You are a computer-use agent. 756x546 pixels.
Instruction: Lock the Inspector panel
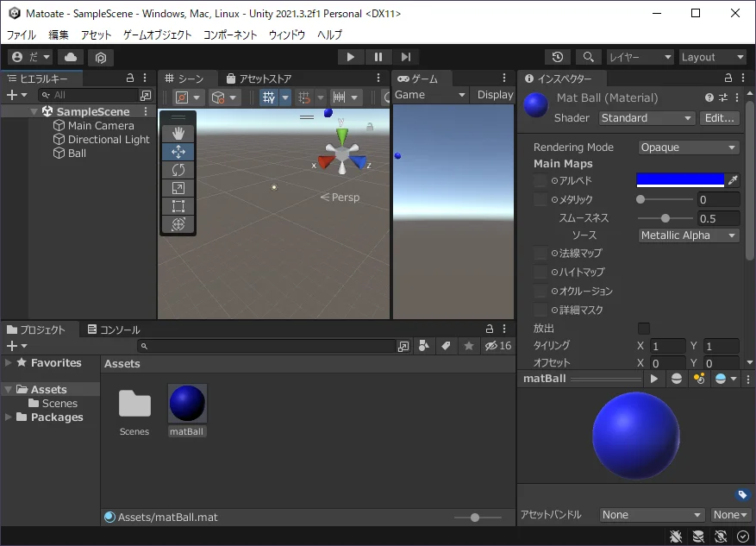click(x=728, y=78)
